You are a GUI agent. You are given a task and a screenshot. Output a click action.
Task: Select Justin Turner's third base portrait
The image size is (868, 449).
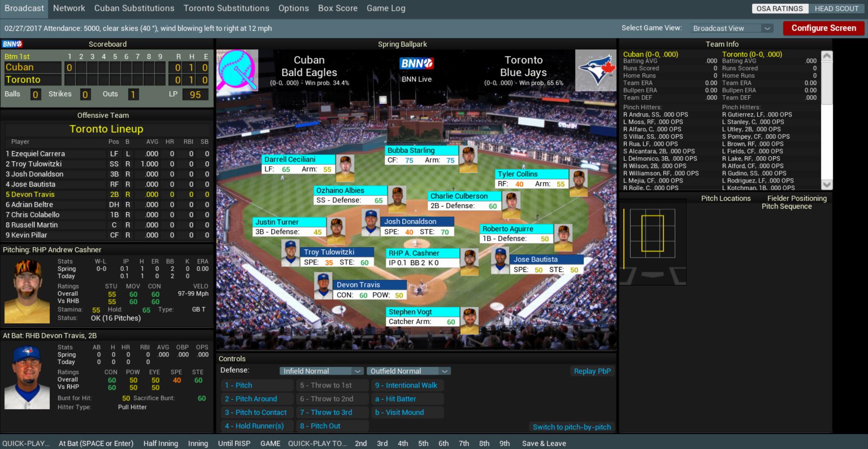[336, 231]
